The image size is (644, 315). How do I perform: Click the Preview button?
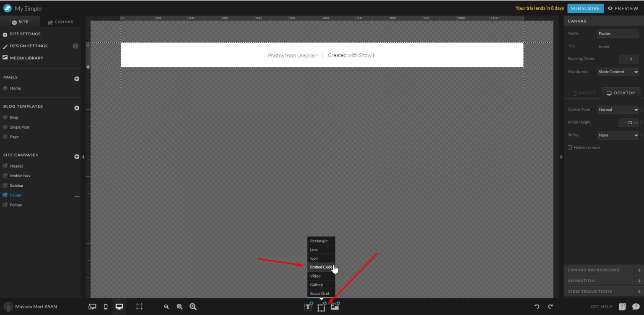click(623, 8)
